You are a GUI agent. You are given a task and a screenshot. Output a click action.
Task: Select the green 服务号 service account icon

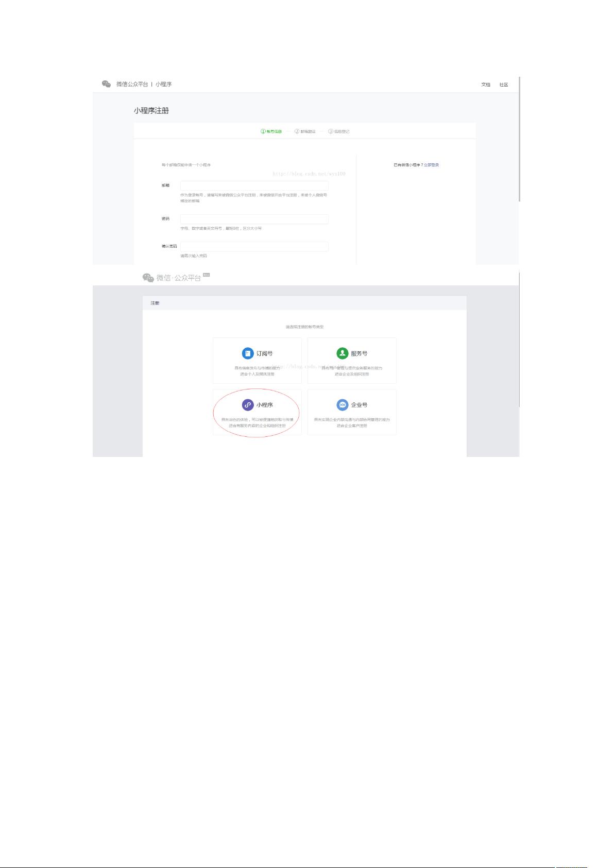(343, 353)
